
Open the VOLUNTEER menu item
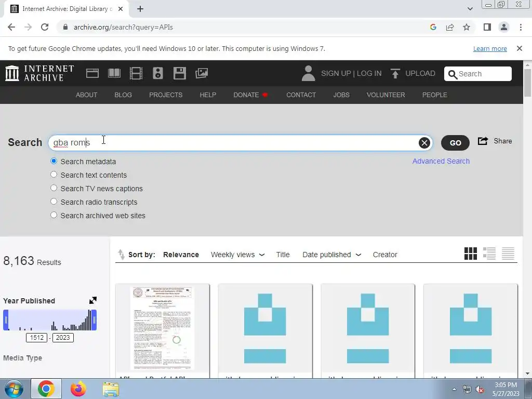coord(386,95)
